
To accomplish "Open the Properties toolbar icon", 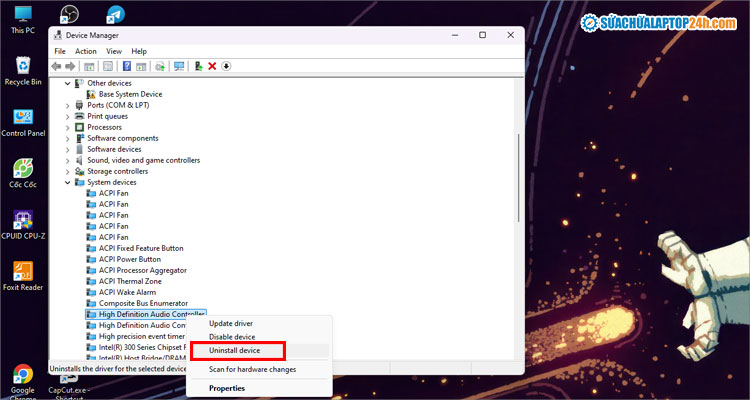I will click(x=108, y=66).
